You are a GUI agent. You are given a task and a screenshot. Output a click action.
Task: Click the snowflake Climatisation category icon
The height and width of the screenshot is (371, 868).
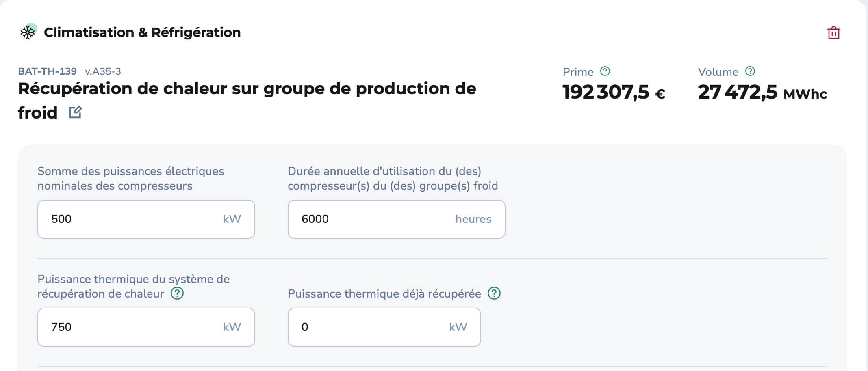coord(28,32)
